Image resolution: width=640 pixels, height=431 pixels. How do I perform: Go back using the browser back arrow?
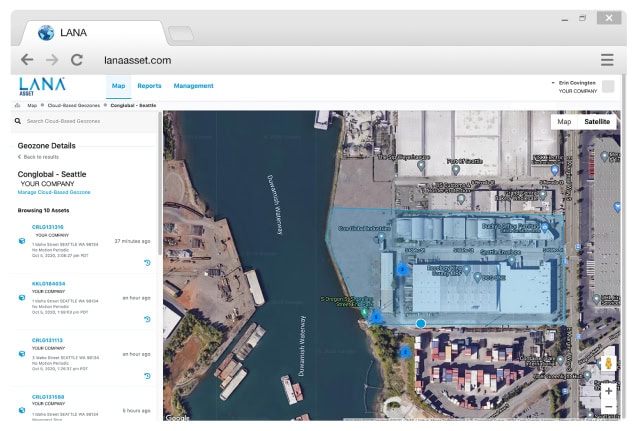[x=27, y=60]
